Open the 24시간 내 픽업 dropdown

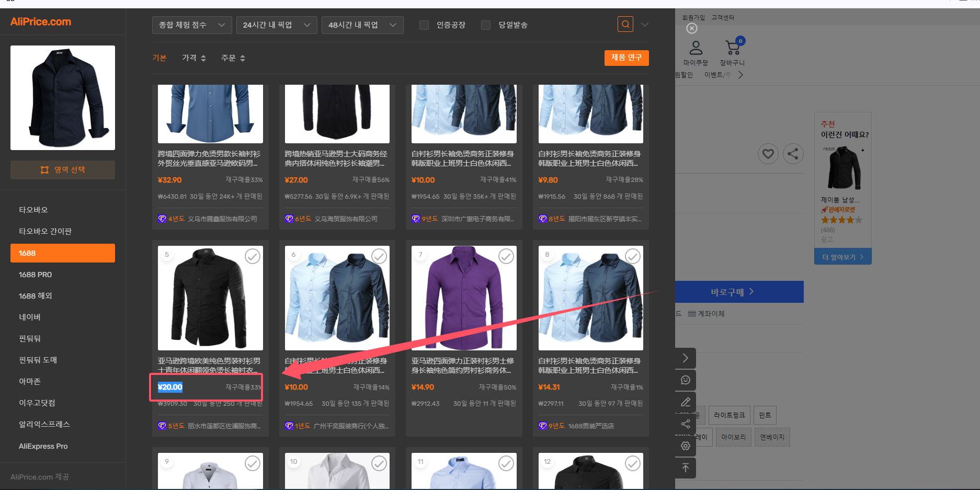coord(277,25)
